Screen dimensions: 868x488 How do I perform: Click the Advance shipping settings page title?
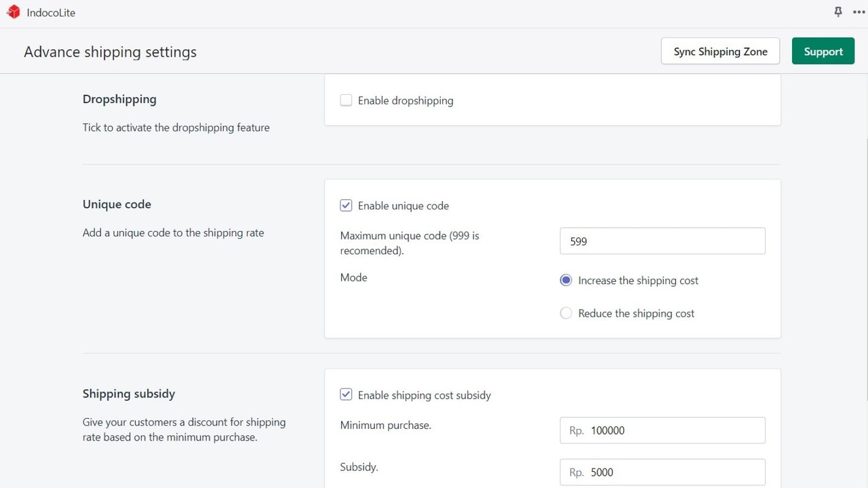click(110, 52)
